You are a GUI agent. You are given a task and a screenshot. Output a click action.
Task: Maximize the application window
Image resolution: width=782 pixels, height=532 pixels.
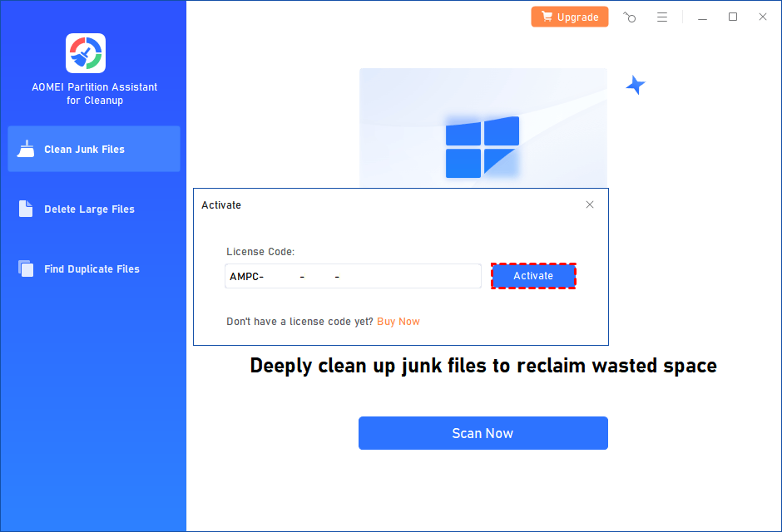(733, 17)
